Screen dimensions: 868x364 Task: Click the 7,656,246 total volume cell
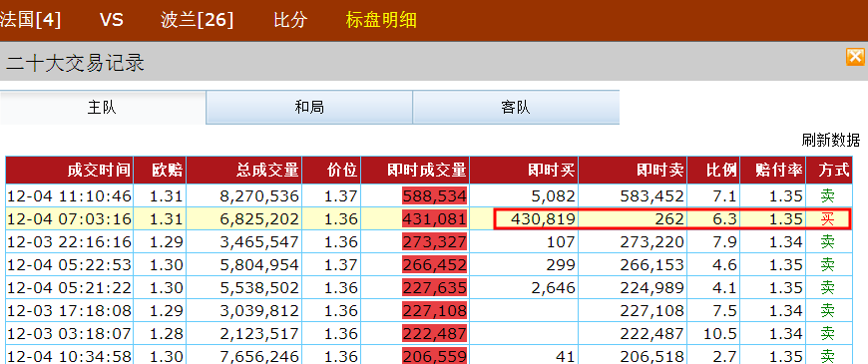[x=244, y=356]
